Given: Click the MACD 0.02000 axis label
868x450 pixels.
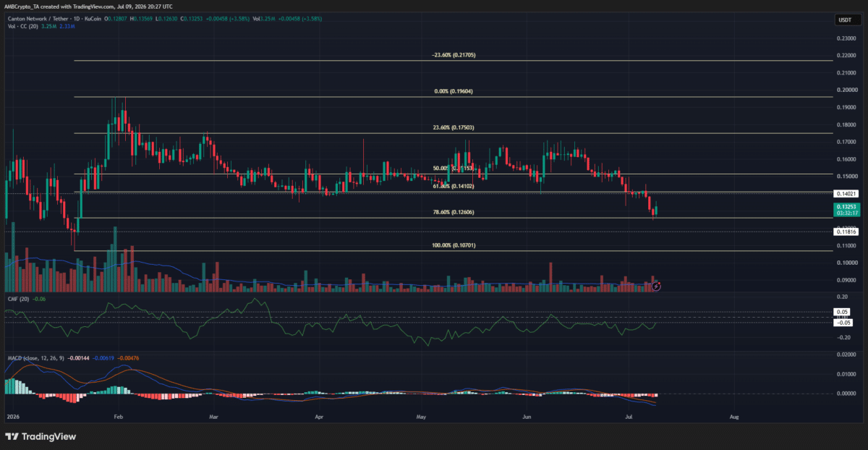Looking at the screenshot, I should [847, 355].
